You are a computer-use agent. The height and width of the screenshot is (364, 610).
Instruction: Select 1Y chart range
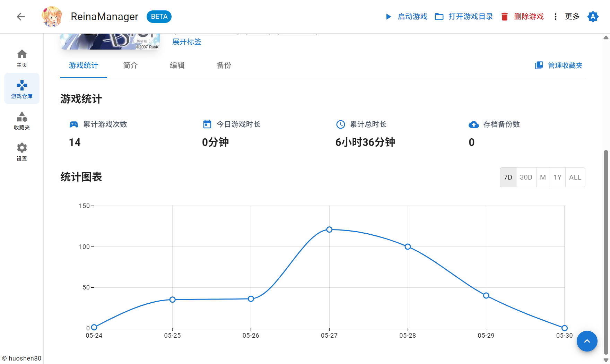(558, 177)
